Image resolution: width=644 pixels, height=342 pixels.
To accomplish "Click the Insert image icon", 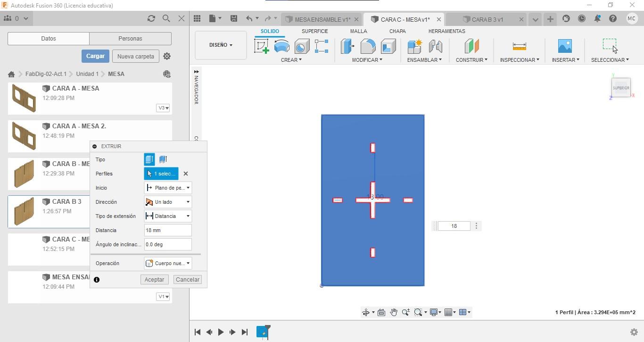I will click(x=565, y=46).
